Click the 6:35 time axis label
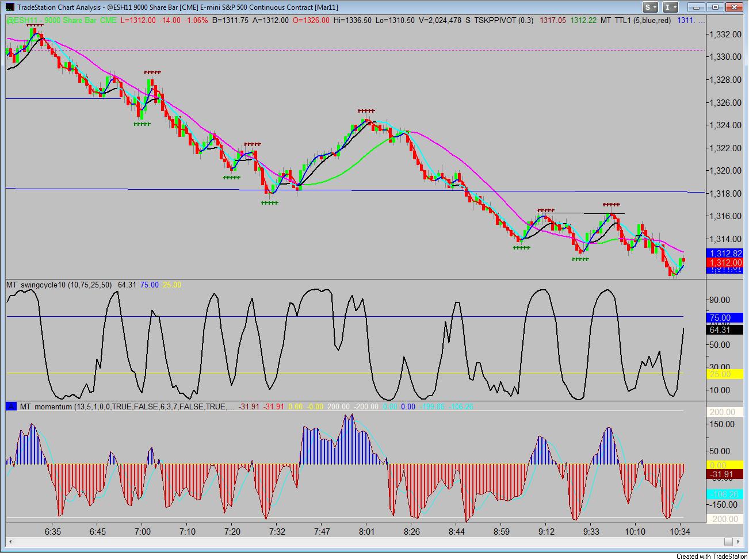749x560 pixels. (x=53, y=532)
